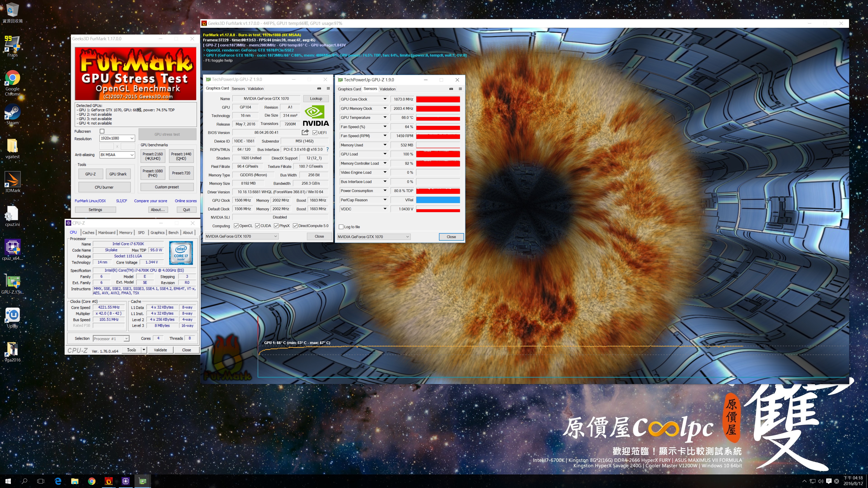
Task: Open the cpuz_x64 desktop icon
Action: click(12, 250)
